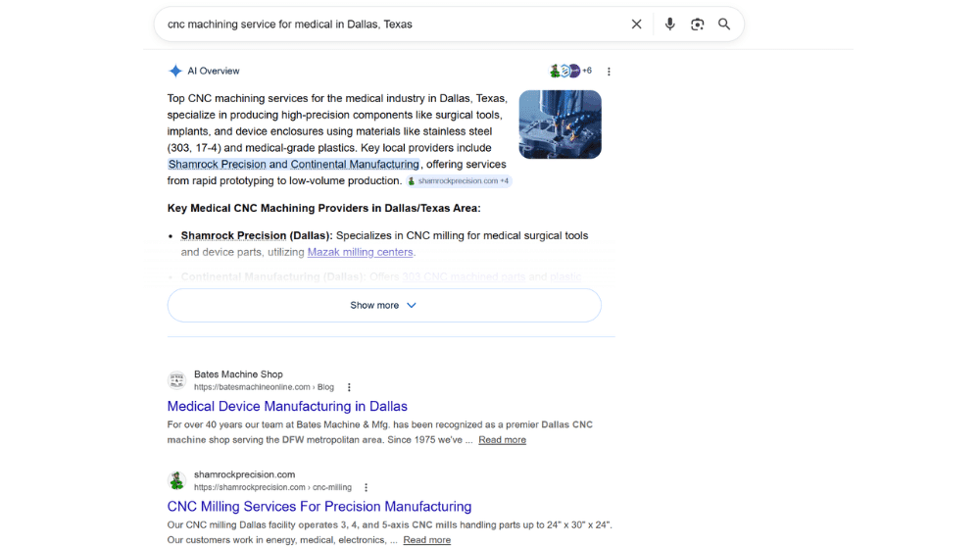Viewport: 980px width, 547px height.
Task: Click AI Overview label
Action: pos(213,72)
